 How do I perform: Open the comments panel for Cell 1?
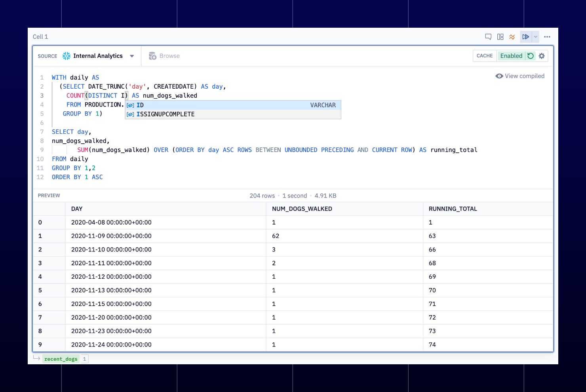point(488,36)
